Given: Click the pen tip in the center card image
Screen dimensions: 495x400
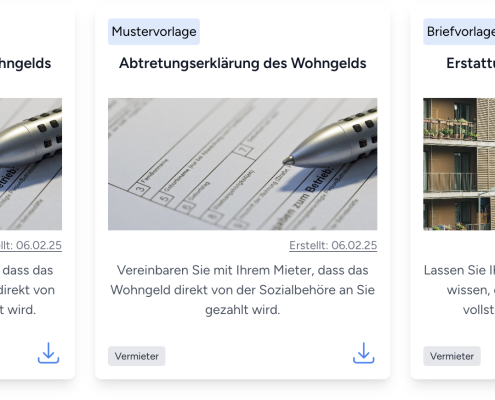Looking at the screenshot, I should pos(289,161).
